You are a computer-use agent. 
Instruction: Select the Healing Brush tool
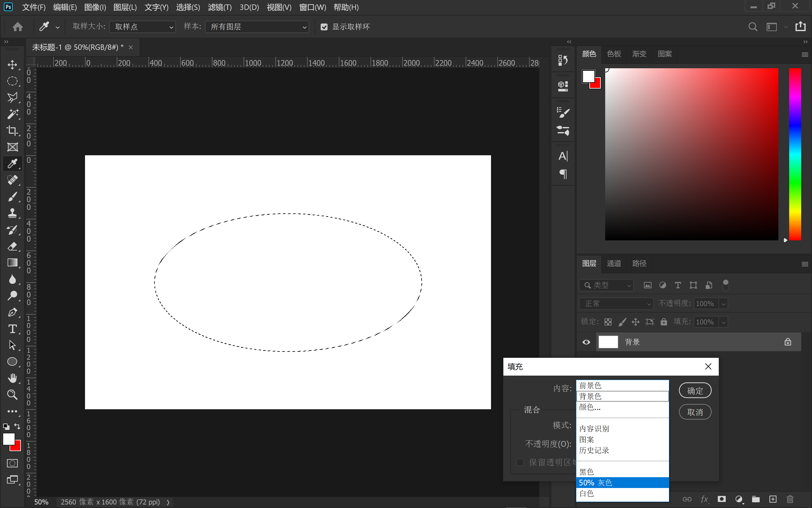tap(12, 180)
